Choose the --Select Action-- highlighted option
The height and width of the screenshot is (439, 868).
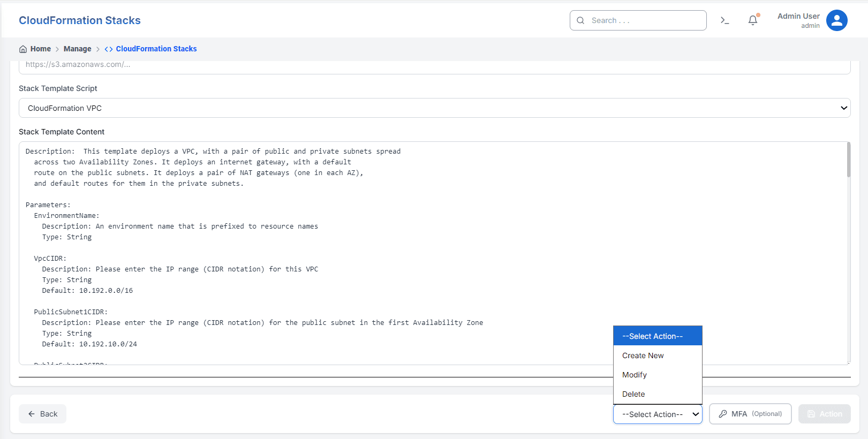coord(658,336)
